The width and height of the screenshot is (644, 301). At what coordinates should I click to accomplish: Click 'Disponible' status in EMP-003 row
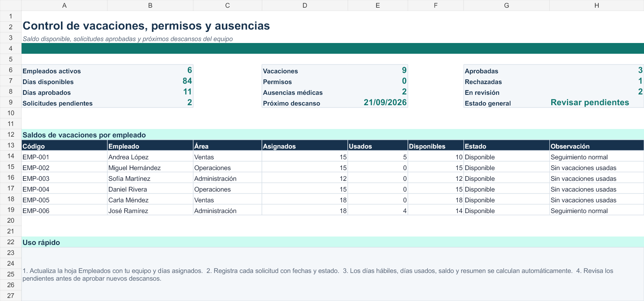tap(480, 179)
